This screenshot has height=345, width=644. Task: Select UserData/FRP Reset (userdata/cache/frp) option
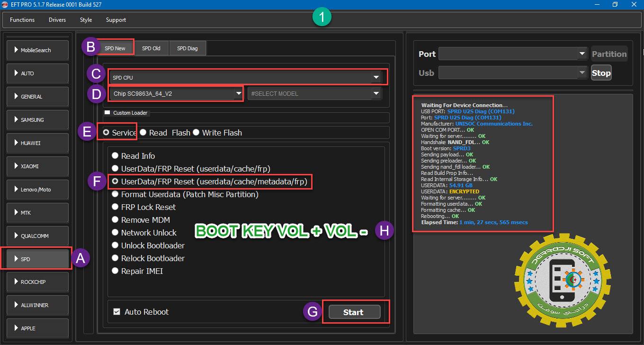191,169
